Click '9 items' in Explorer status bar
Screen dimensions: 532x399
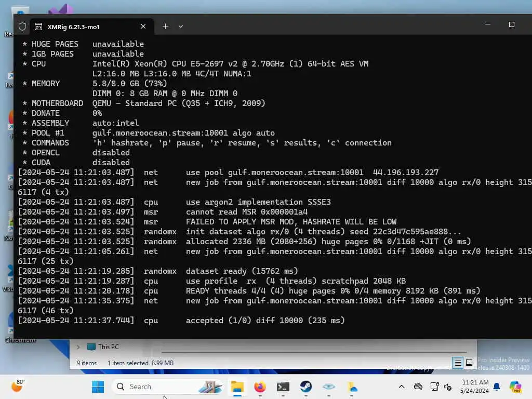87,363
